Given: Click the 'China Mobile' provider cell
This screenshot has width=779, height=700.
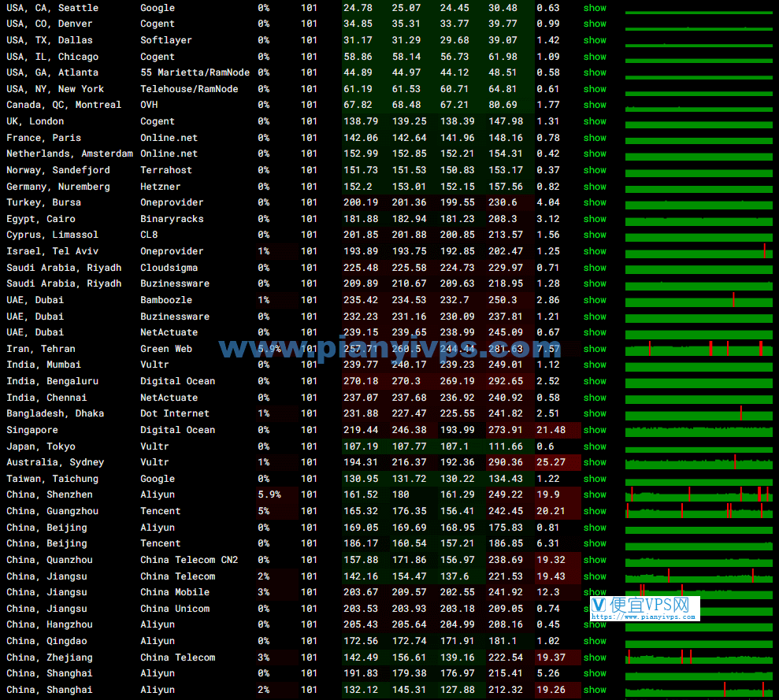Looking at the screenshot, I should [175, 592].
